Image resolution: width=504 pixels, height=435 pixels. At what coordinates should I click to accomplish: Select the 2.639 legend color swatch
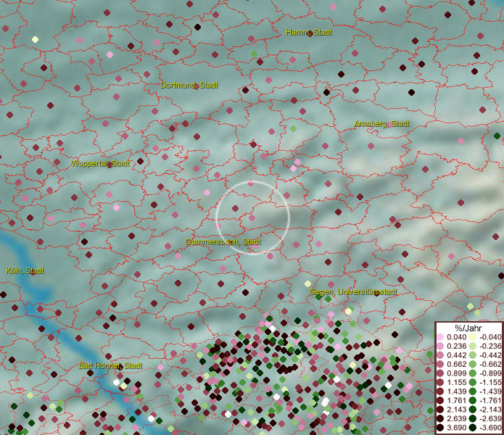tap(440, 418)
